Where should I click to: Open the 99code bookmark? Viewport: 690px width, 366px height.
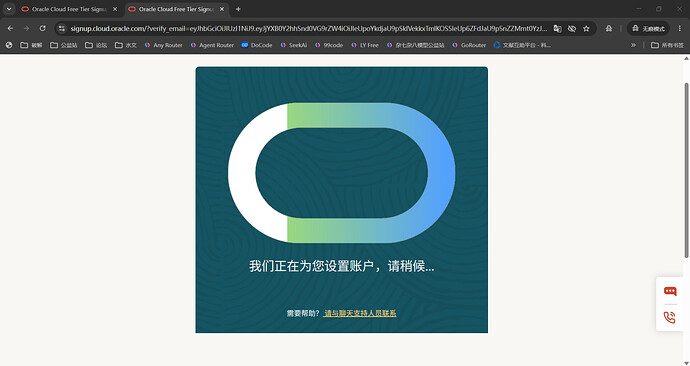pos(329,45)
